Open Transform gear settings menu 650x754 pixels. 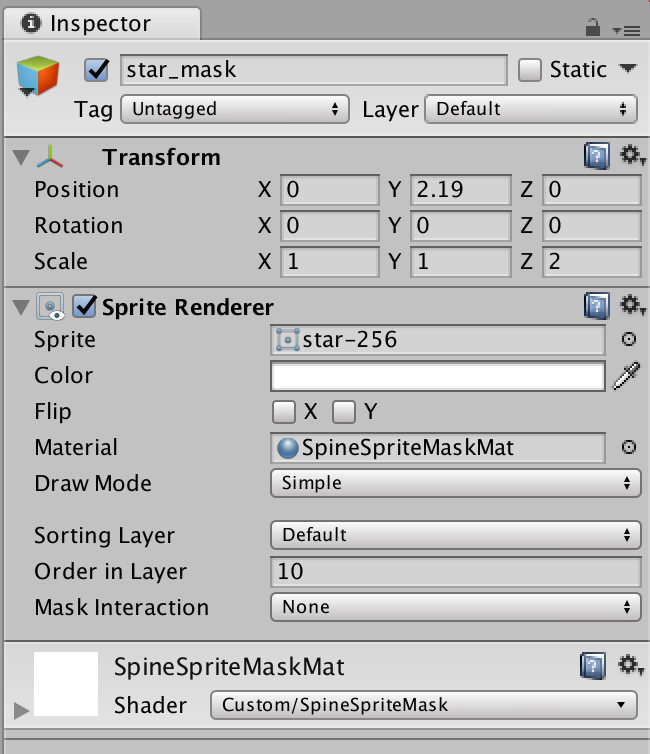(x=632, y=156)
